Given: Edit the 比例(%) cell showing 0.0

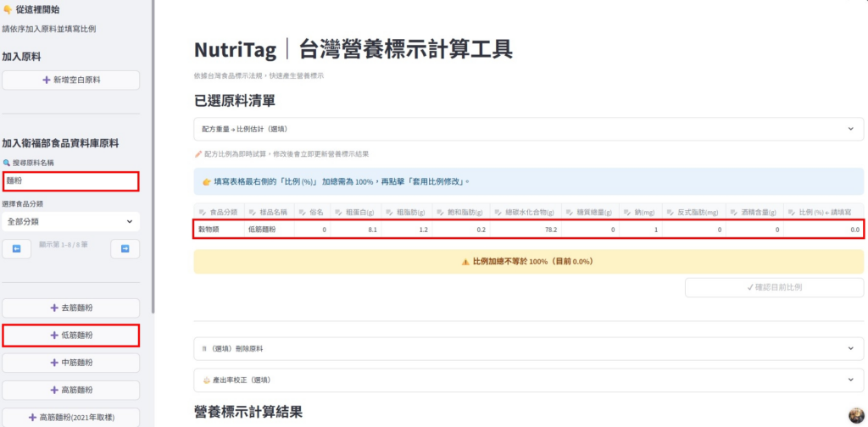Looking at the screenshot, I should [824, 229].
